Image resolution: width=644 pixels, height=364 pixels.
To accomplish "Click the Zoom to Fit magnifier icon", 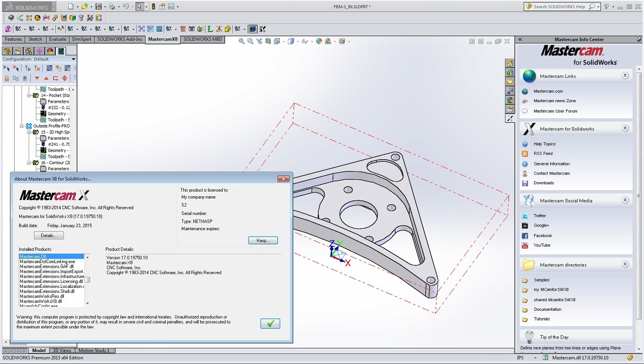I will point(241,41).
